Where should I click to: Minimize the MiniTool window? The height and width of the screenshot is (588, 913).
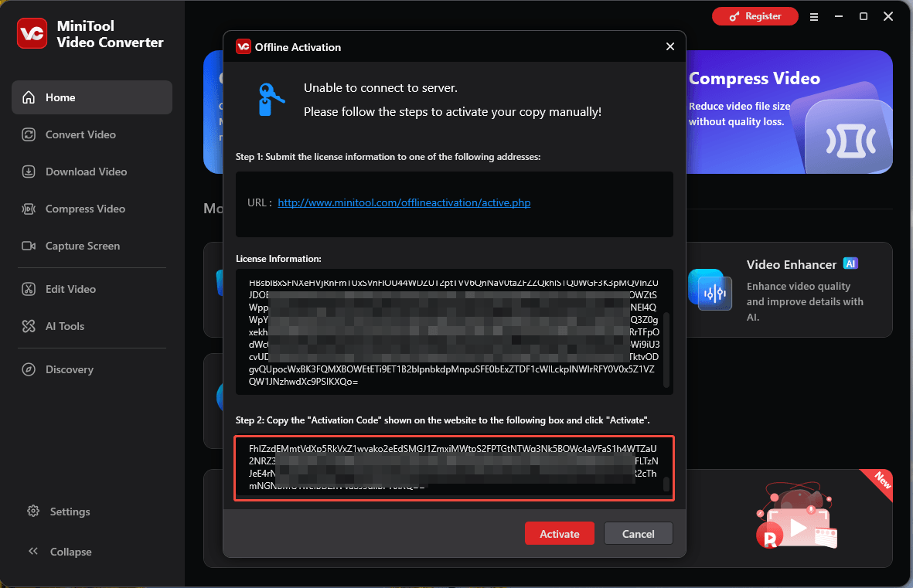coord(839,16)
